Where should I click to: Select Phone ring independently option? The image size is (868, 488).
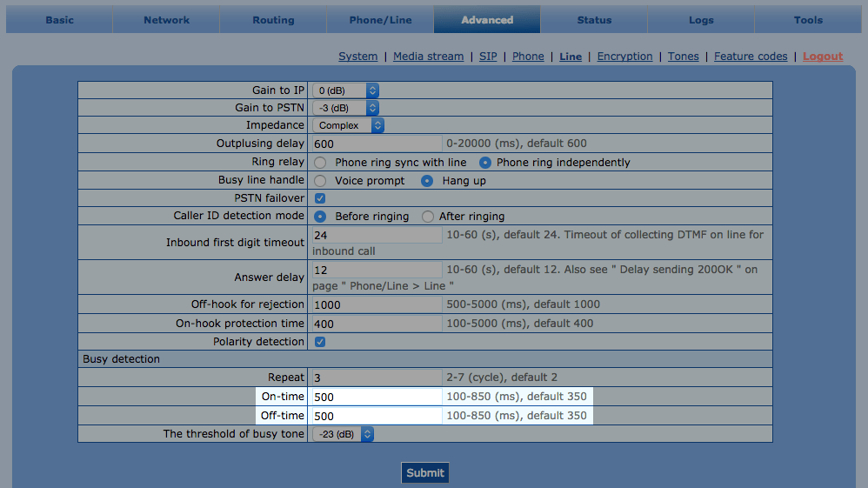coord(485,163)
